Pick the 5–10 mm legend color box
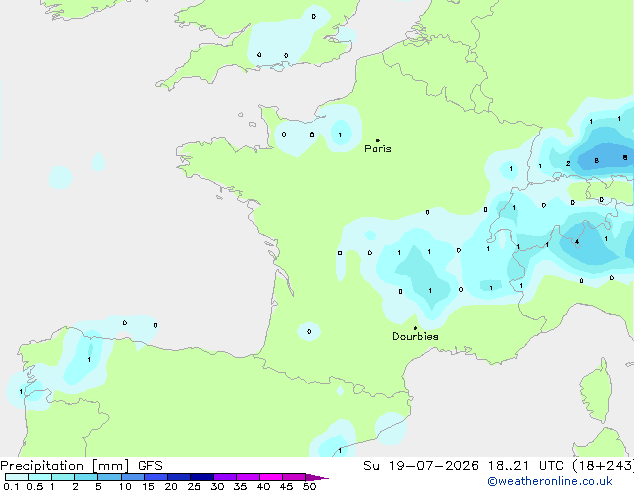 [x=110, y=477]
